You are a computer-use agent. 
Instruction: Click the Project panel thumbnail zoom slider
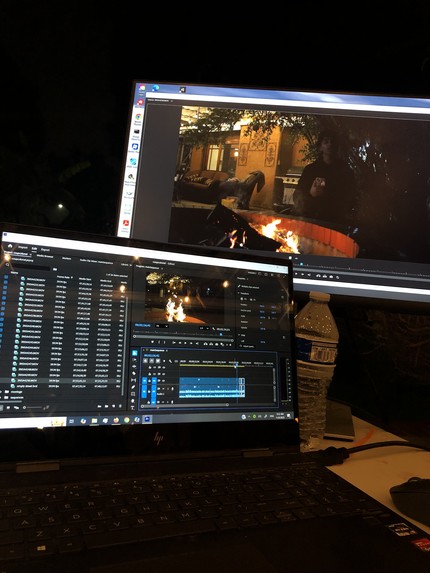pyautogui.click(x=33, y=407)
